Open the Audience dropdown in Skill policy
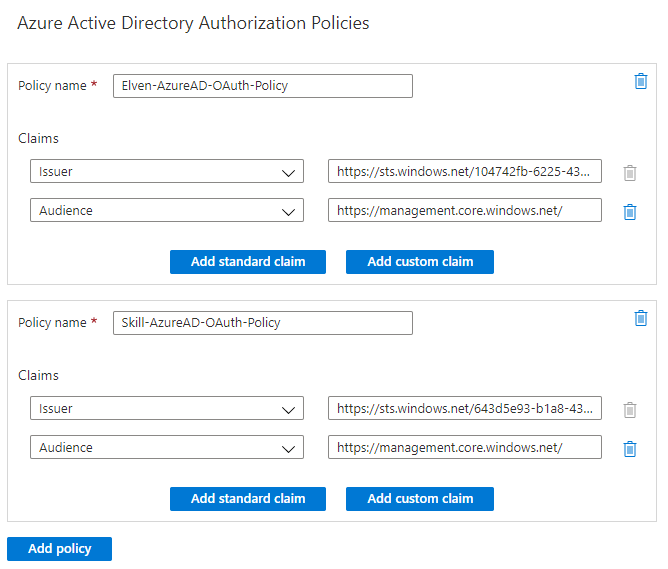This screenshot has height=569, width=668. [167, 447]
